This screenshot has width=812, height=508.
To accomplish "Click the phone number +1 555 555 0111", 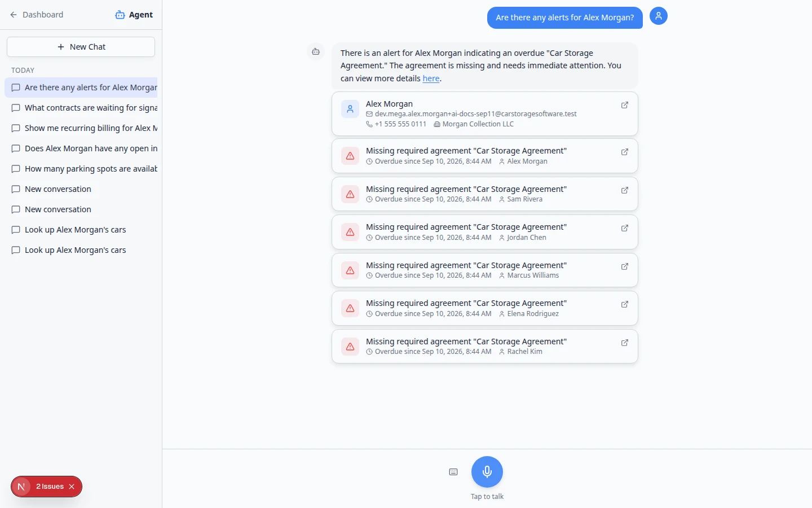I will (400, 124).
